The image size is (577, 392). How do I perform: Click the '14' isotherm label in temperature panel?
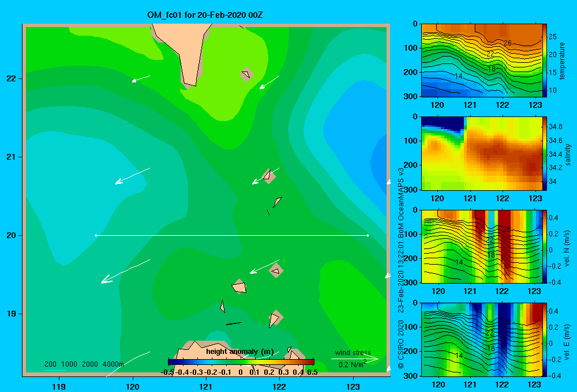459,76
